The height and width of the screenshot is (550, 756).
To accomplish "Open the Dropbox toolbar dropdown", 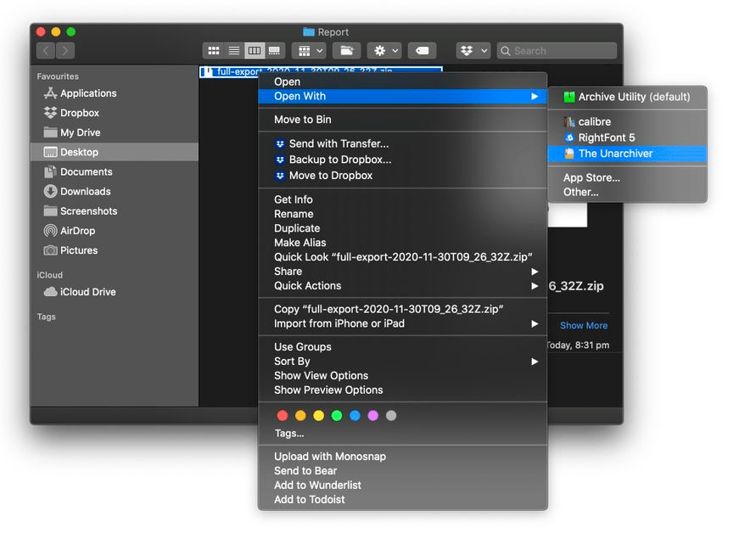I will (473, 51).
